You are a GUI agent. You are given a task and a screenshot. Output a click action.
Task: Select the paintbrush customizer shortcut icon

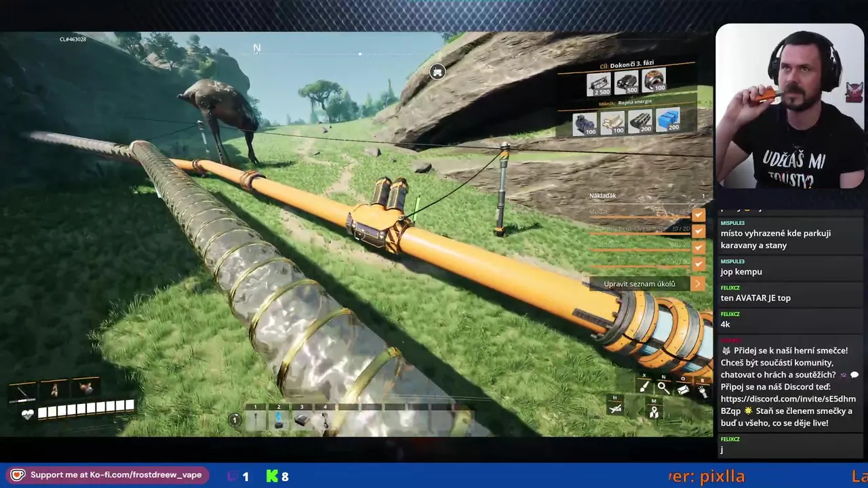(644, 388)
